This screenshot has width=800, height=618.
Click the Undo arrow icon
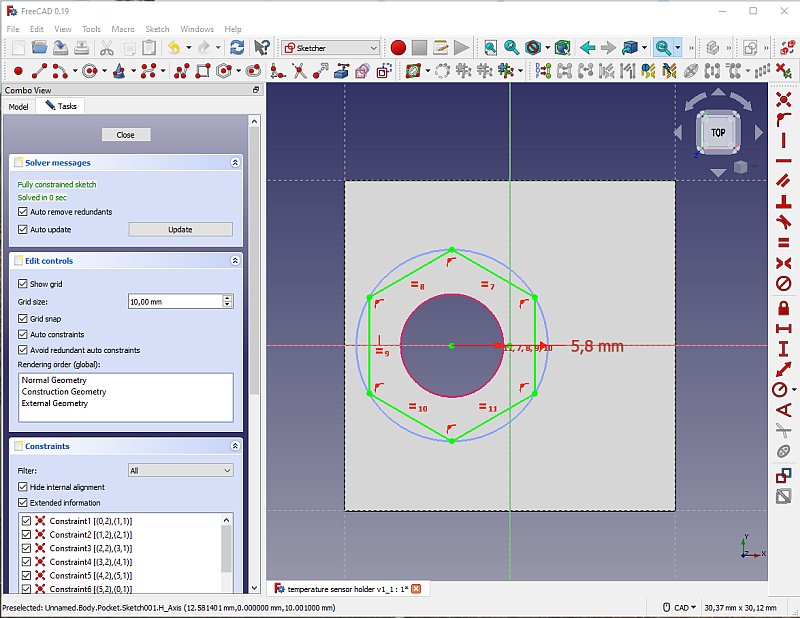[174, 48]
